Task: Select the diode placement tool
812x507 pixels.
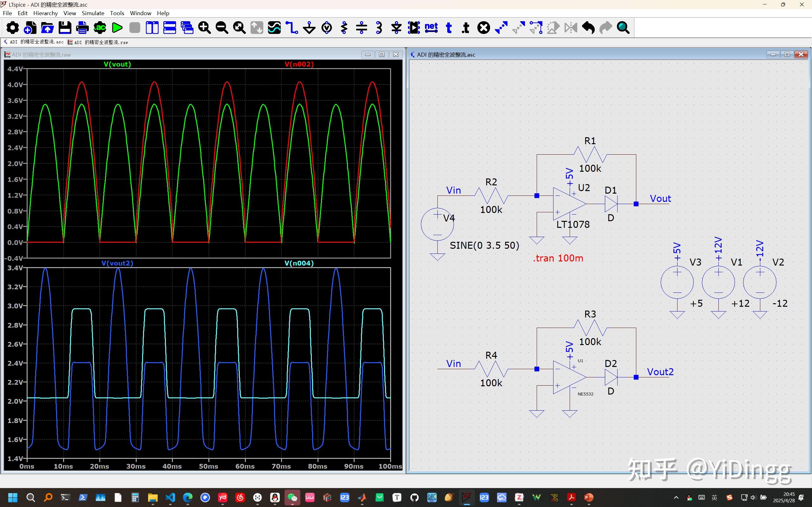Action: click(396, 28)
